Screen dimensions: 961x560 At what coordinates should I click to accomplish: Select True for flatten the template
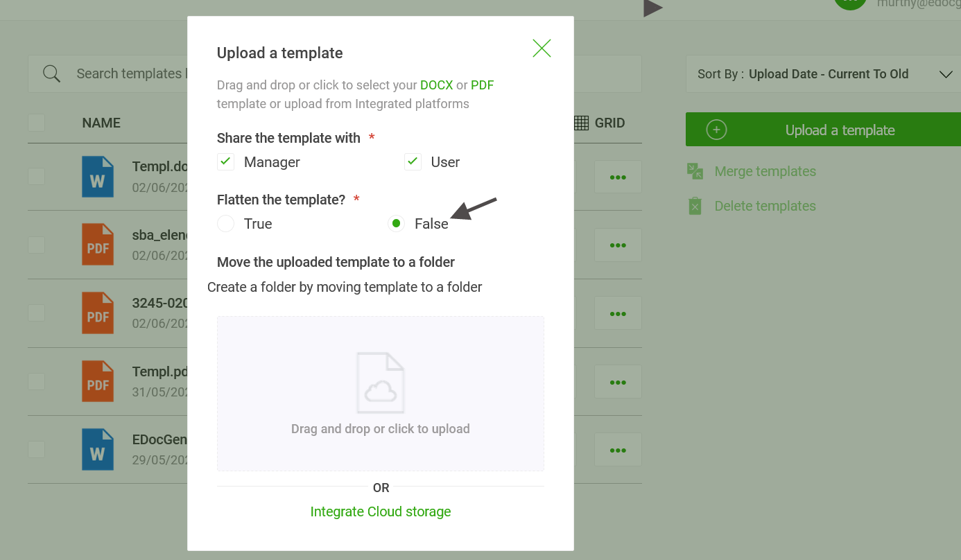(x=225, y=223)
